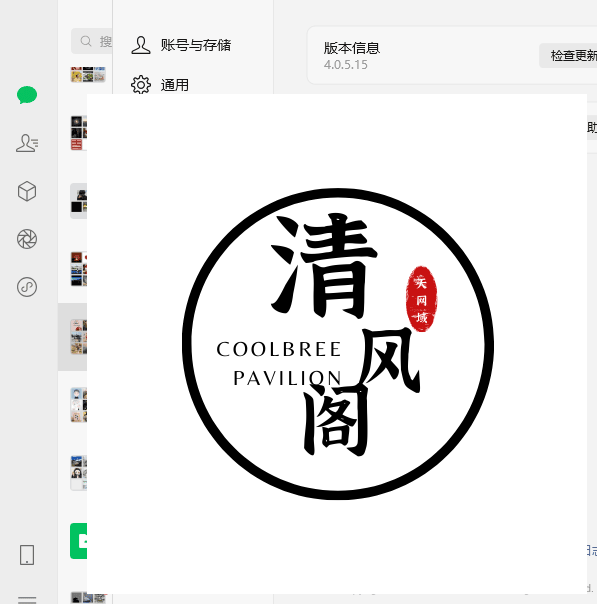Click the 清风阁 logo image preview
The width and height of the screenshot is (597, 604).
(337, 344)
